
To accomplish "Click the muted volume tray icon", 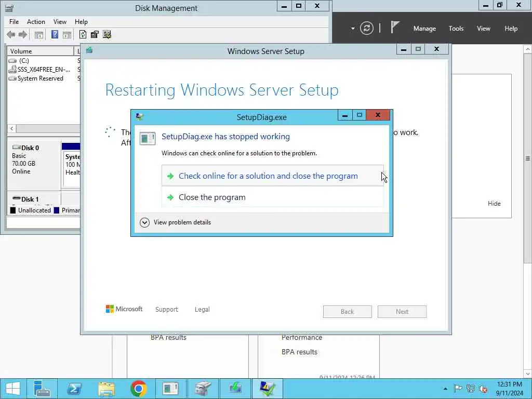I will click(x=483, y=389).
